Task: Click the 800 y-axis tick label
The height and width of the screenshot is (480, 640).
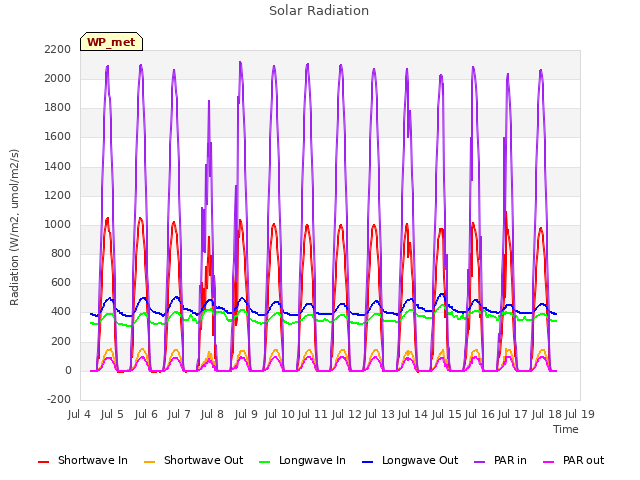Action: (x=61, y=253)
